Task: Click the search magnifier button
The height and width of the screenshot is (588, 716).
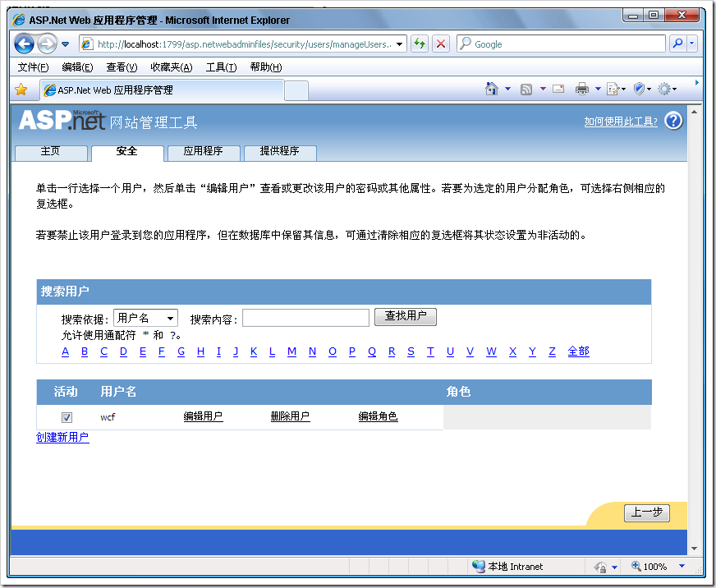Action: [x=677, y=44]
